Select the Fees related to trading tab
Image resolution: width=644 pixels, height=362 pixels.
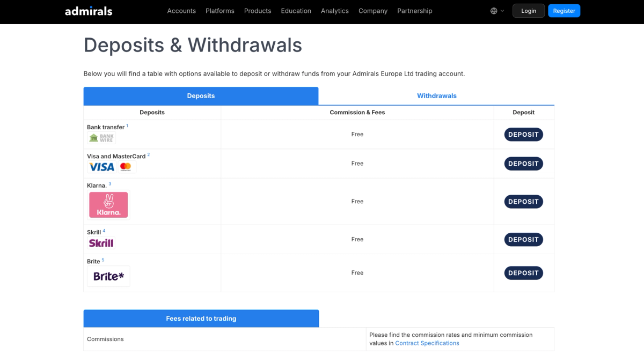click(201, 319)
